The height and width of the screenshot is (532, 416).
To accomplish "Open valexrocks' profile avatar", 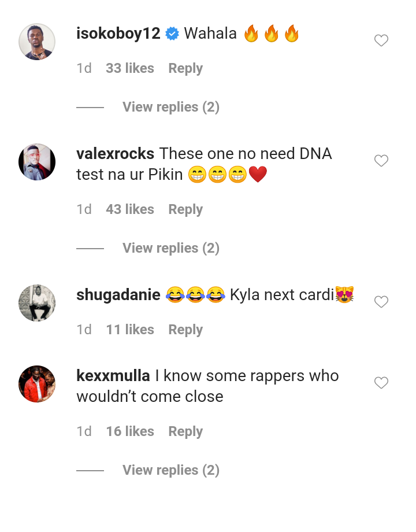I will click(36, 162).
